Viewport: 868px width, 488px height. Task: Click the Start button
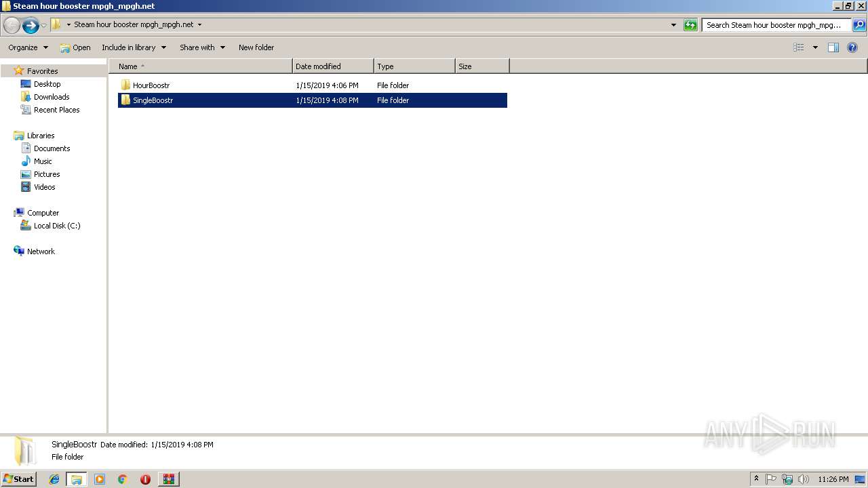(x=18, y=479)
